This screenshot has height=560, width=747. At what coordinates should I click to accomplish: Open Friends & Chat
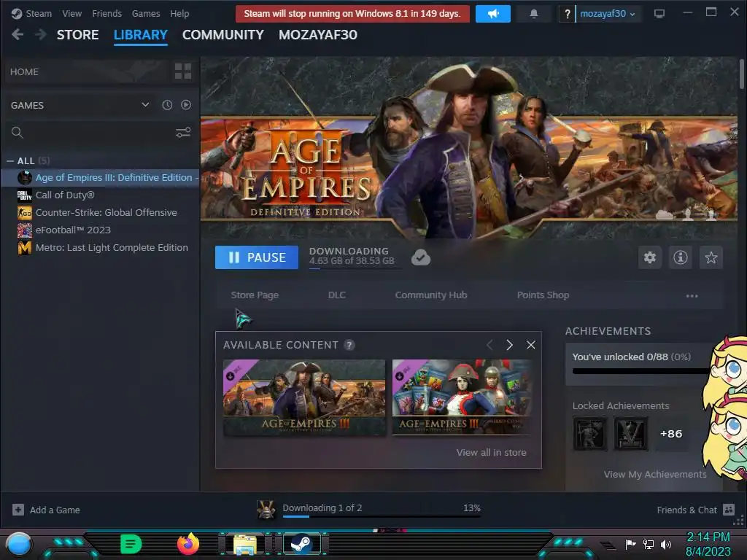click(695, 510)
